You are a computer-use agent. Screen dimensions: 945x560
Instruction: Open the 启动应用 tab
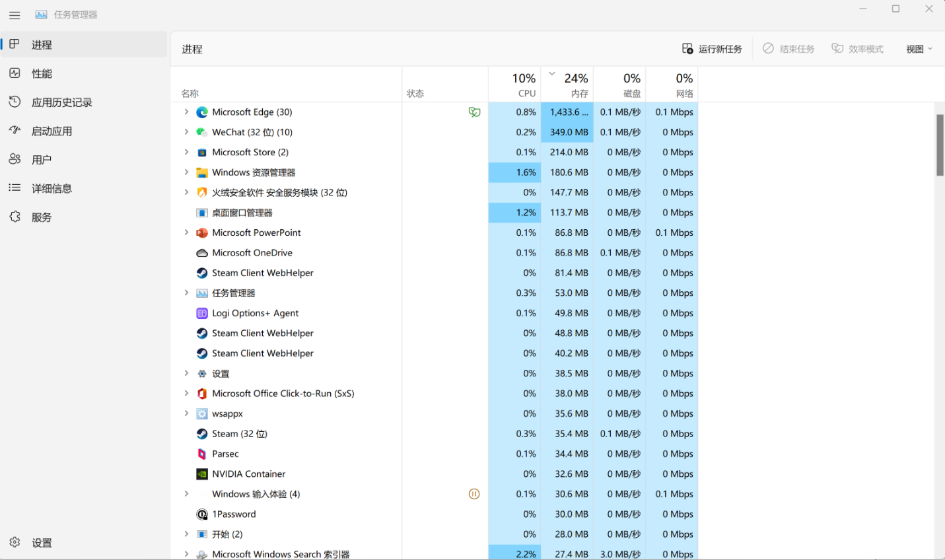[85, 131]
